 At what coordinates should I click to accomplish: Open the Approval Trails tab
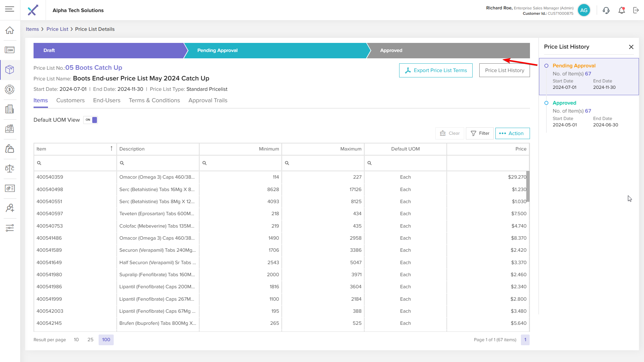tap(208, 101)
